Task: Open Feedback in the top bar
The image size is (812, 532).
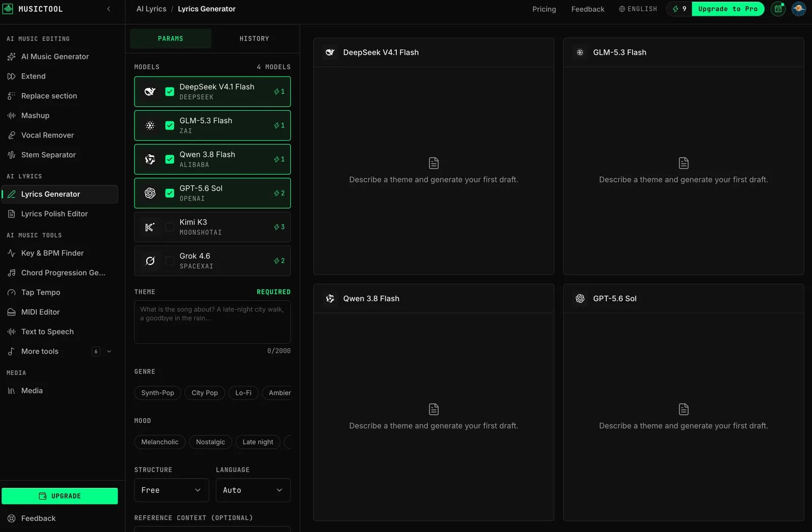Action: [x=588, y=9]
